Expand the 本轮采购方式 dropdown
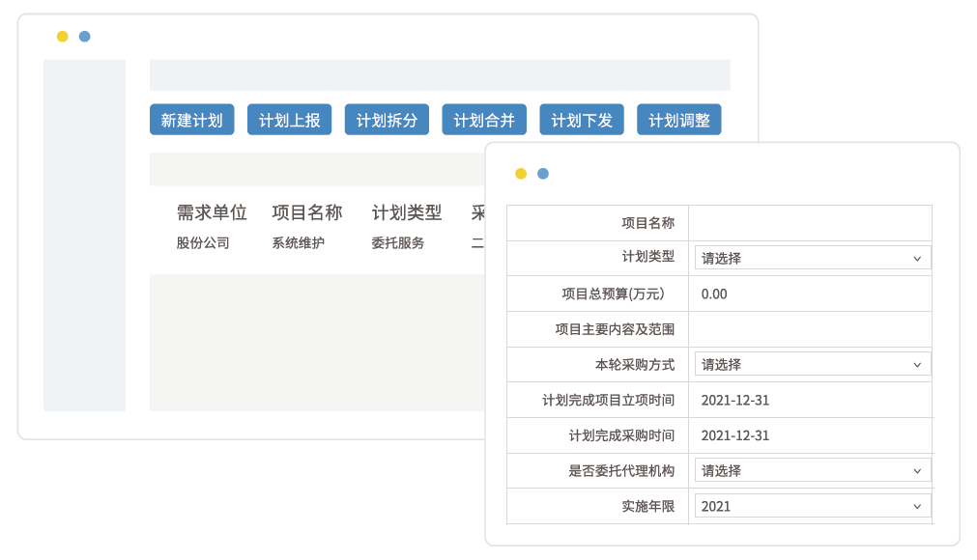Image resolution: width=977 pixels, height=560 pixels. pyautogui.click(x=812, y=364)
